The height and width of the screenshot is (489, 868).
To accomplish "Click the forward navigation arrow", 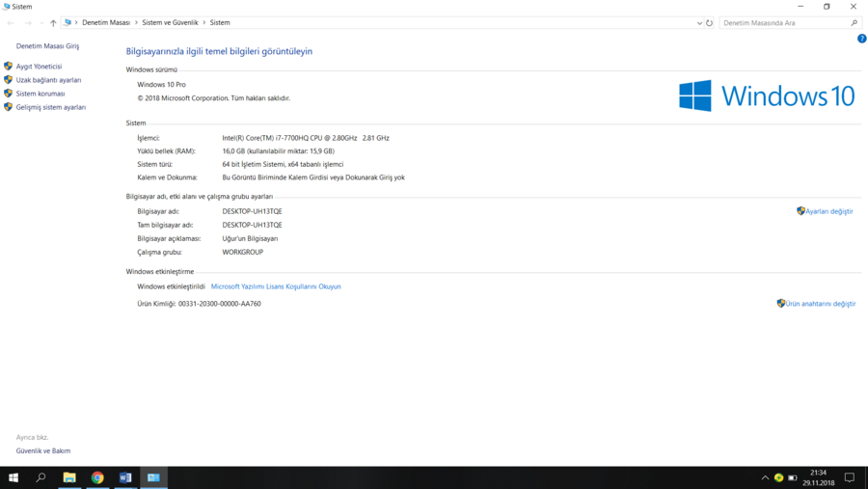I will pos(28,23).
